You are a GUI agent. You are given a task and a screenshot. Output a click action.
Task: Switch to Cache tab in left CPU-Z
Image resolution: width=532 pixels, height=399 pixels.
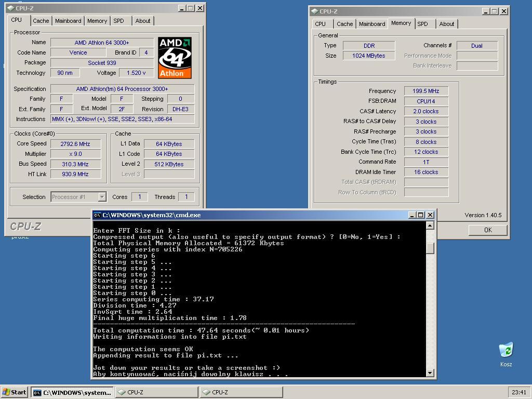pyautogui.click(x=41, y=21)
